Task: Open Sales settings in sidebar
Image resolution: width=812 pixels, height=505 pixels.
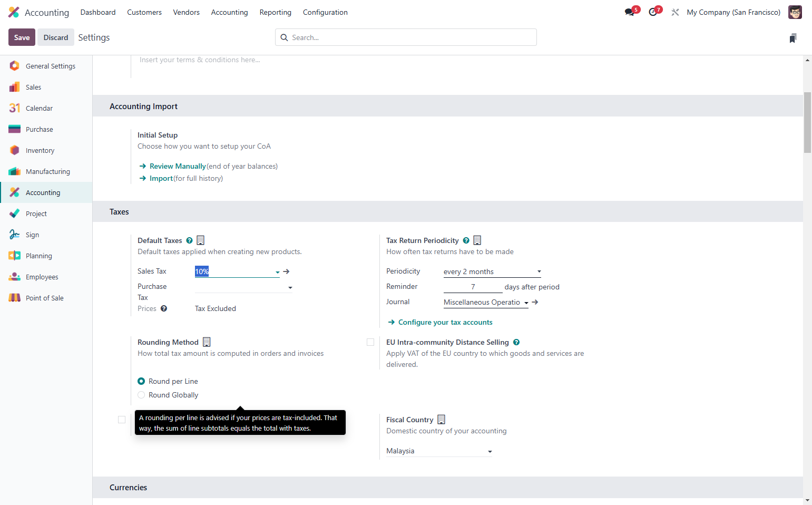Action: tap(46, 87)
